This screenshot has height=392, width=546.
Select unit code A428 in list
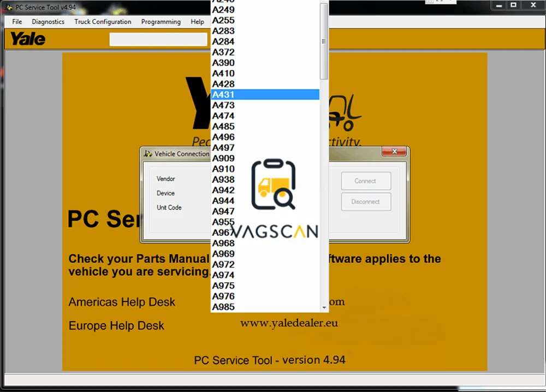pos(265,84)
